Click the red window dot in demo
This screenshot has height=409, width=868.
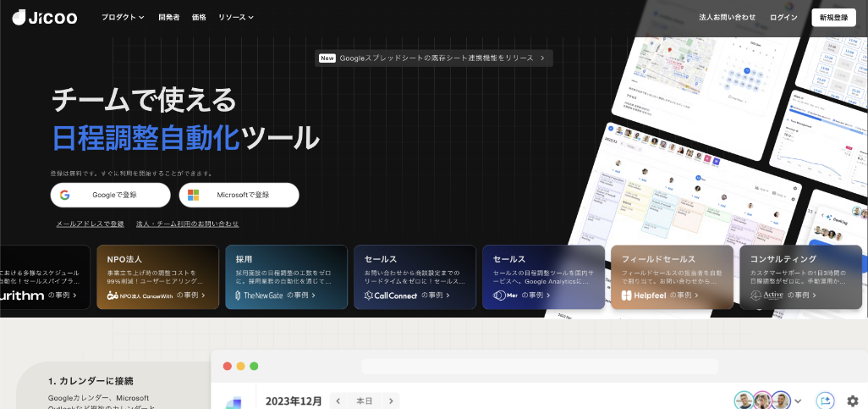coord(227,366)
